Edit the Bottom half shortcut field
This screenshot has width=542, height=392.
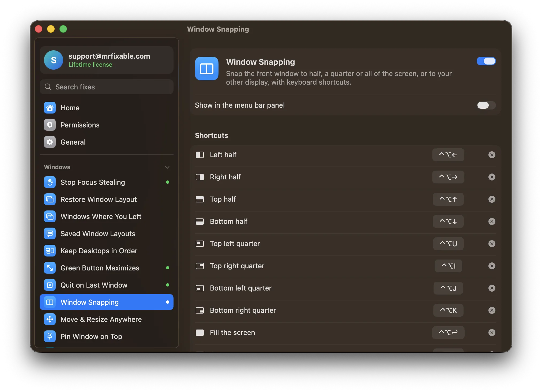point(448,221)
